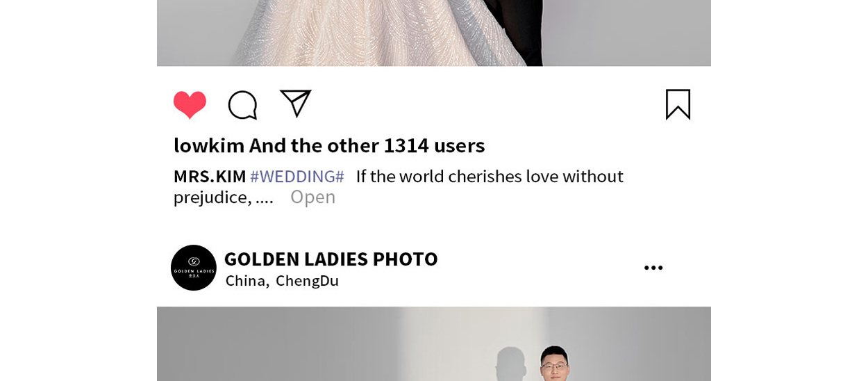
Task: Open the grey-backdrop Golden Ladies post image
Action: (434, 343)
